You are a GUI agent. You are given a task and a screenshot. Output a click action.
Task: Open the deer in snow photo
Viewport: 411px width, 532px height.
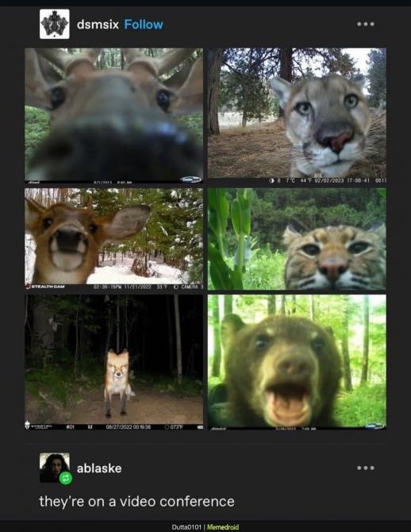coord(114,239)
